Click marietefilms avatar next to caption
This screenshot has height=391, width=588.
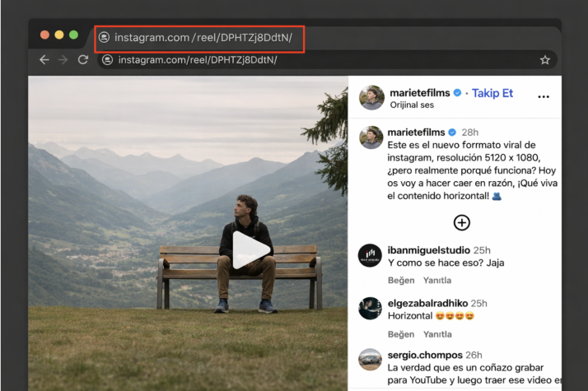(x=371, y=137)
